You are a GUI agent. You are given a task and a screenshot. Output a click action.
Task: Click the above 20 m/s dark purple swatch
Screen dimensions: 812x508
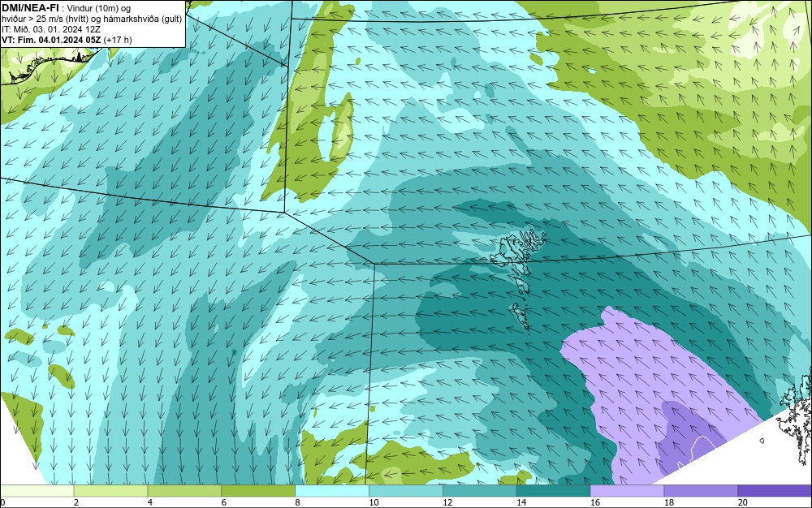coord(775,491)
